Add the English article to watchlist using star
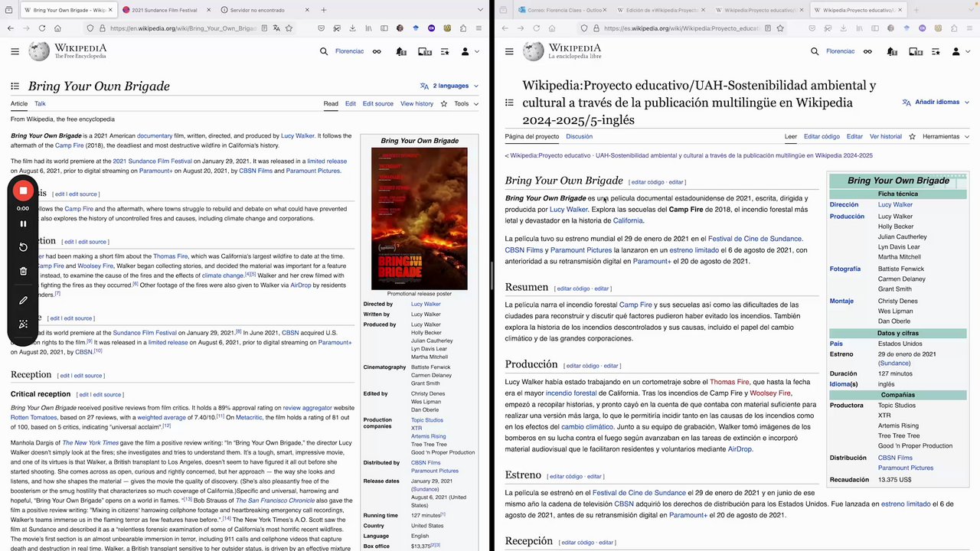Screen dimensions: 980x551 443,103
